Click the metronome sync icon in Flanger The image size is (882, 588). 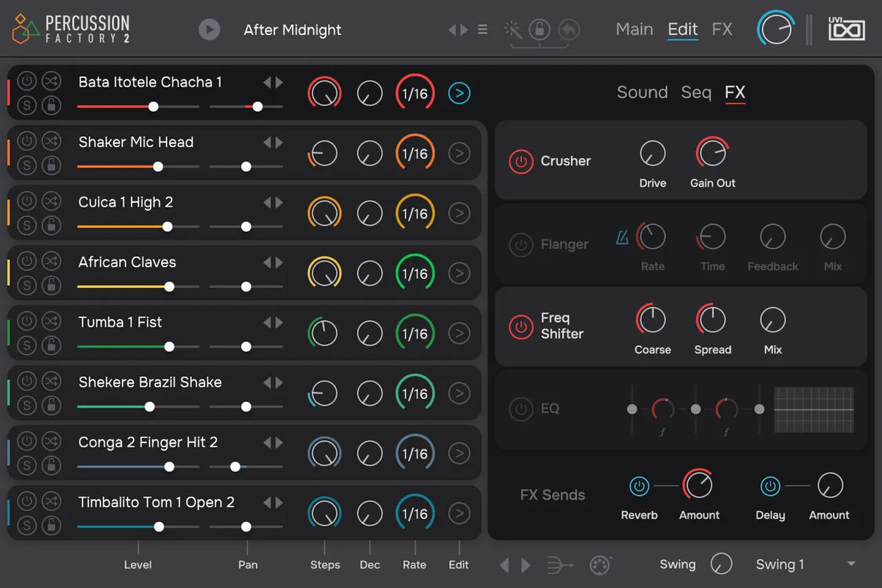(622, 237)
